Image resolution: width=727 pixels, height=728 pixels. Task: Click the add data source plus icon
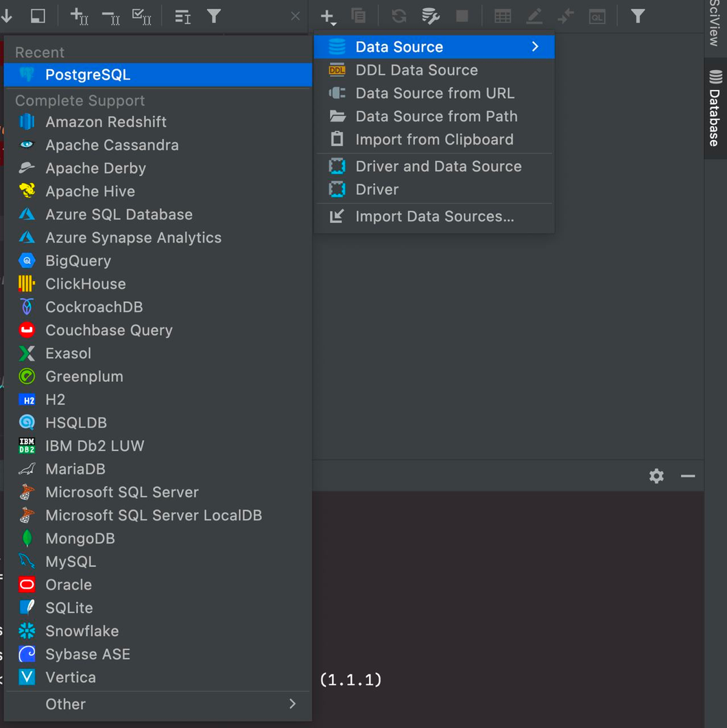[x=328, y=16]
